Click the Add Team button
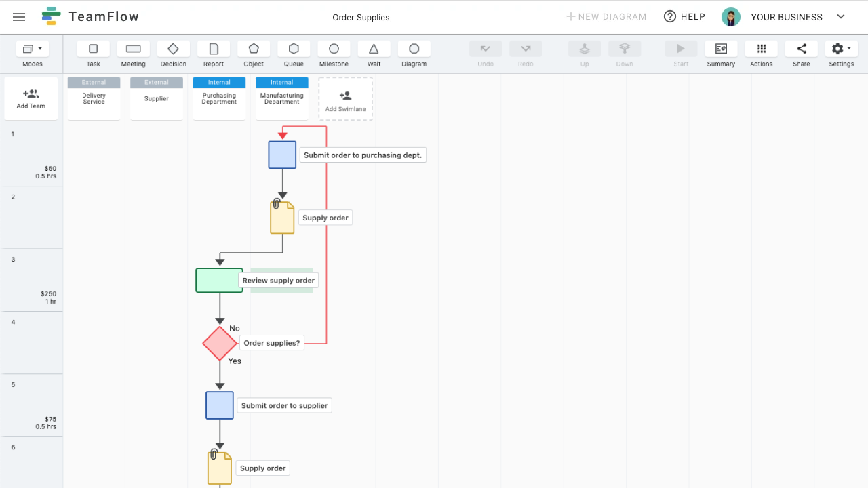This screenshot has width=868, height=488. coord(31,98)
